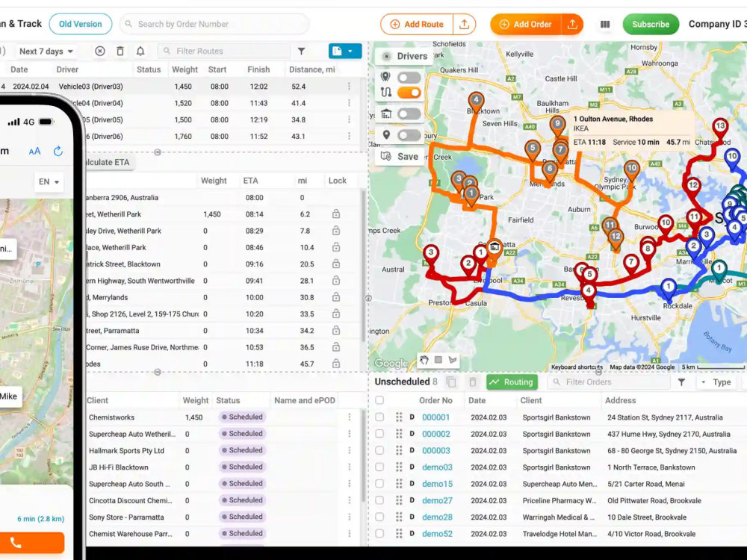Check the box for order 000003
The height and width of the screenshot is (560, 747).
[379, 450]
